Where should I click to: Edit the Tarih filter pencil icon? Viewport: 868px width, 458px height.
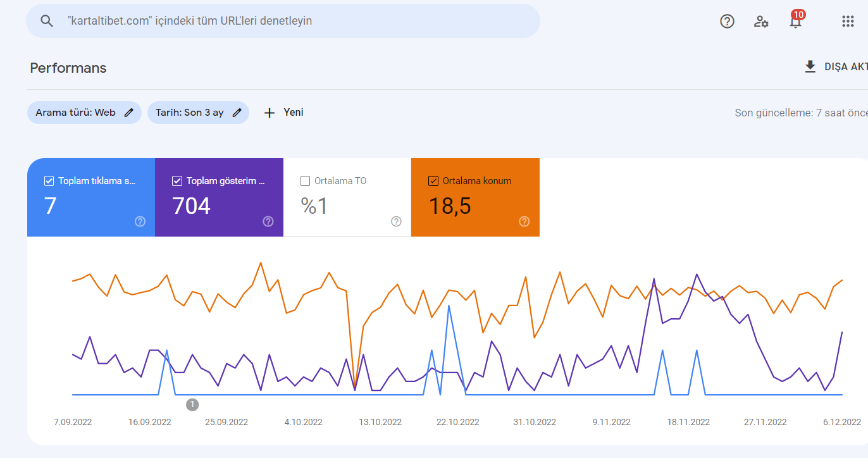point(237,113)
